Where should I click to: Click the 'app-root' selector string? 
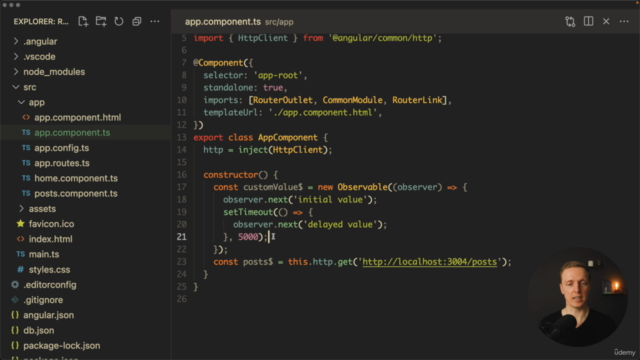278,76
